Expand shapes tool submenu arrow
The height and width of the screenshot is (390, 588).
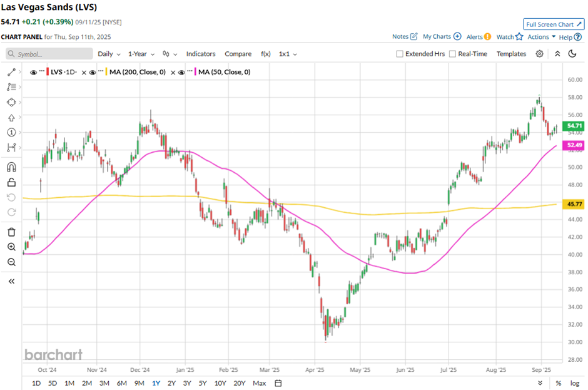[20, 102]
